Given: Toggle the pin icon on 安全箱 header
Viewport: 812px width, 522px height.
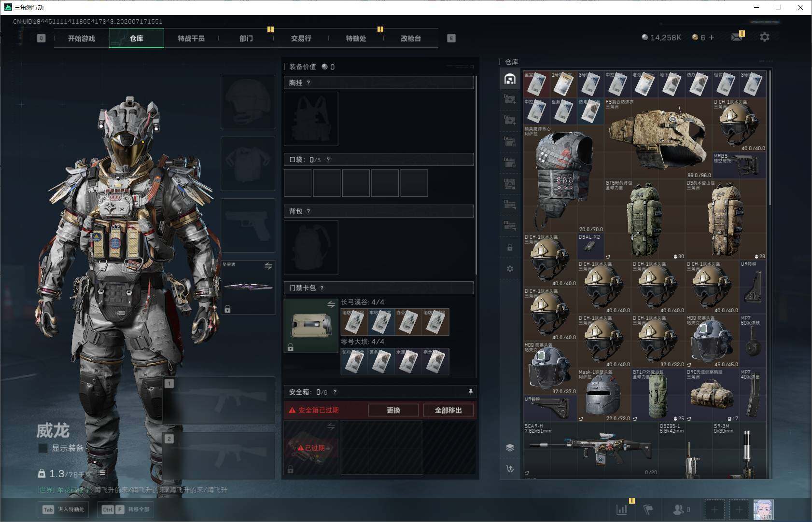Looking at the screenshot, I should 470,392.
